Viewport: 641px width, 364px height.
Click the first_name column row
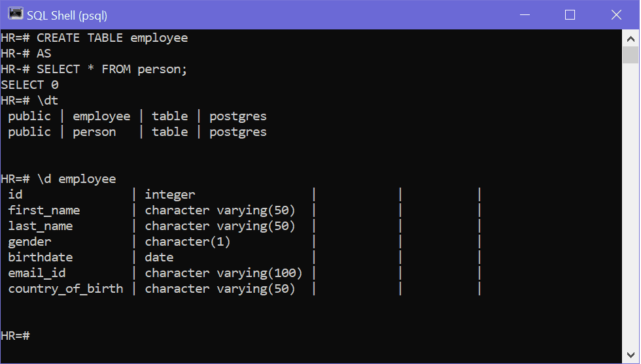click(44, 210)
